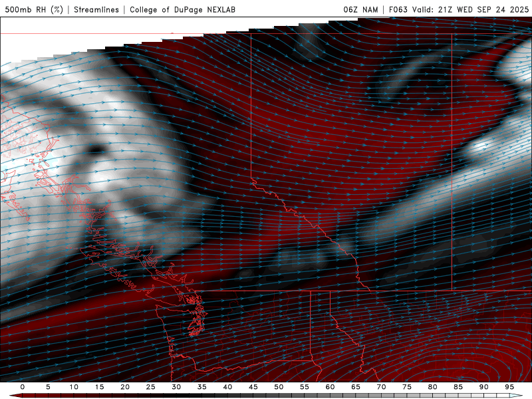Click the "90" value on the color scale
This screenshot has width=532, height=399.
[483, 387]
